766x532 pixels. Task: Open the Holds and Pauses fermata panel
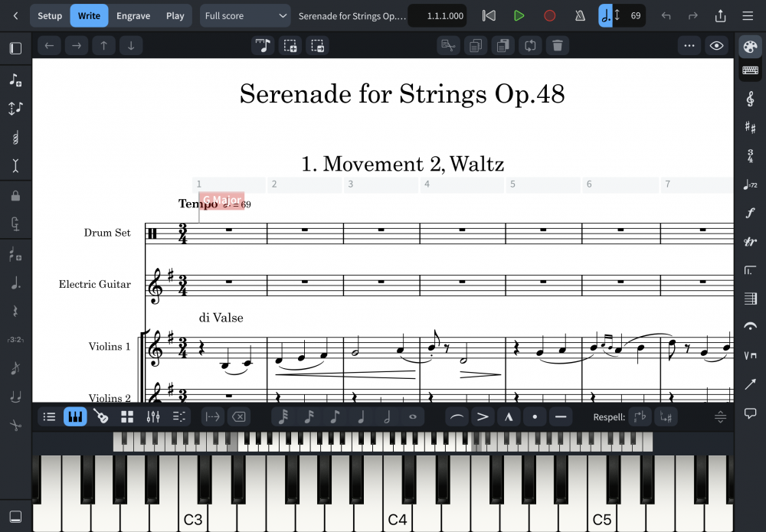[750, 327]
